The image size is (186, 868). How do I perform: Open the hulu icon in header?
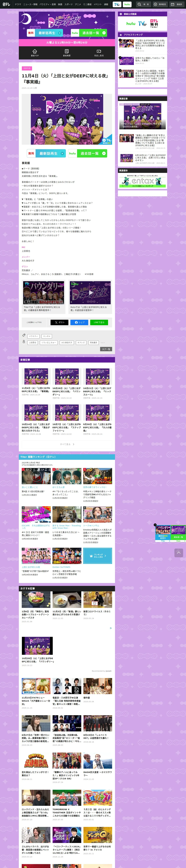(127, 4)
